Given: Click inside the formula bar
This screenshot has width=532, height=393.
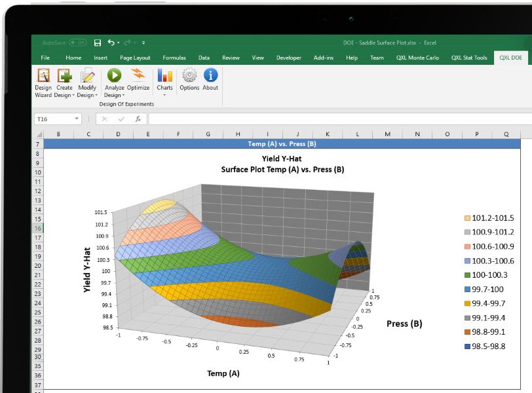Looking at the screenshot, I should click(x=328, y=119).
